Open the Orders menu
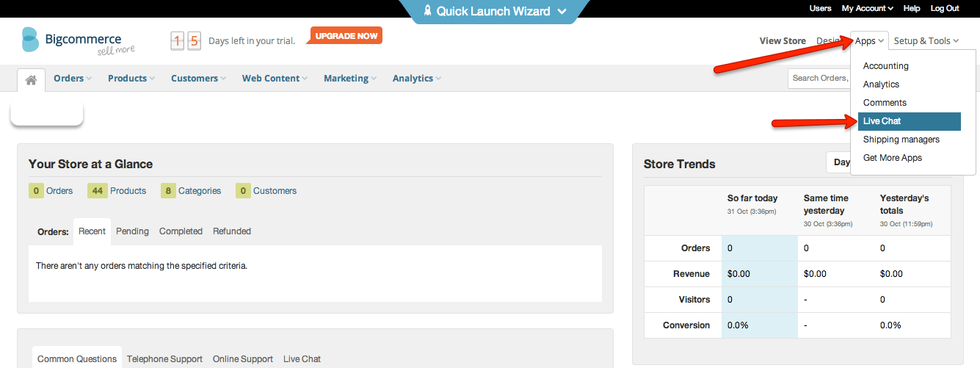Image resolution: width=980 pixels, height=368 pixels. [72, 78]
